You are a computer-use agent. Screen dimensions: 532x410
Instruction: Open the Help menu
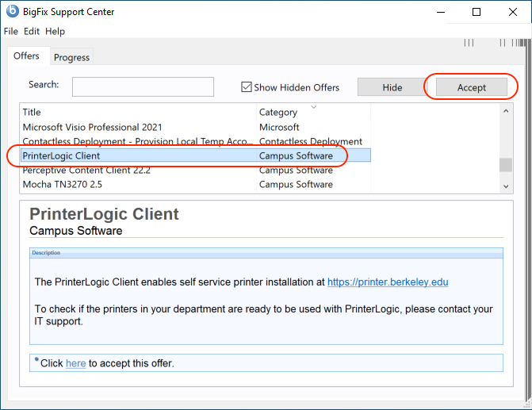point(55,31)
